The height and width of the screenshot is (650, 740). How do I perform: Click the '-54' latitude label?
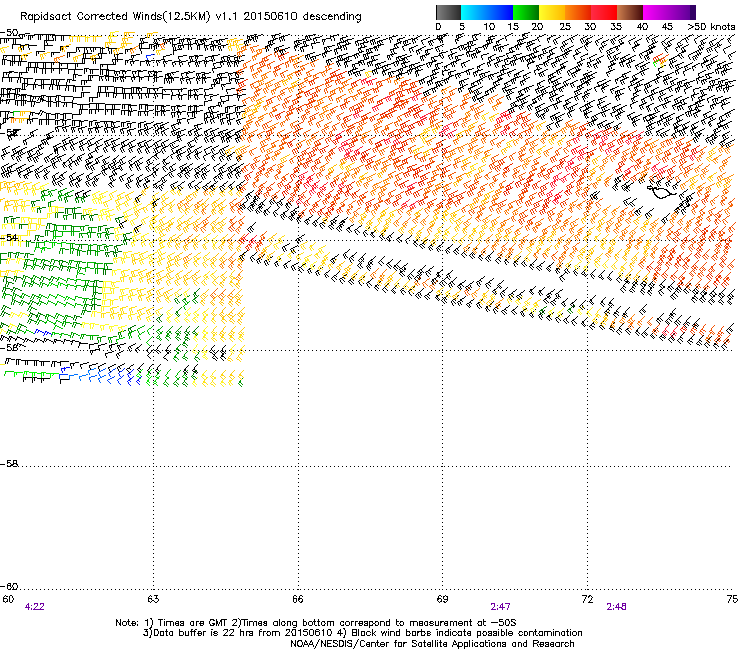pos(9,237)
